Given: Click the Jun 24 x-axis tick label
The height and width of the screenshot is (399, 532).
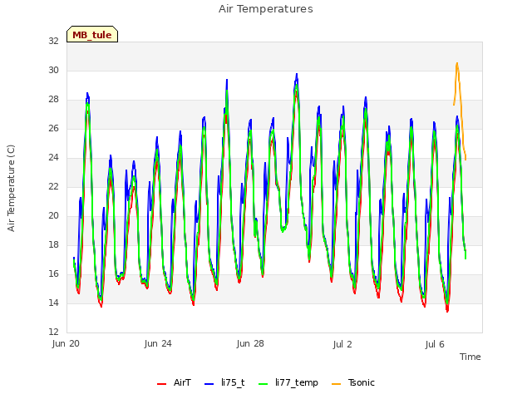Looking at the screenshot, I should pos(158,343).
